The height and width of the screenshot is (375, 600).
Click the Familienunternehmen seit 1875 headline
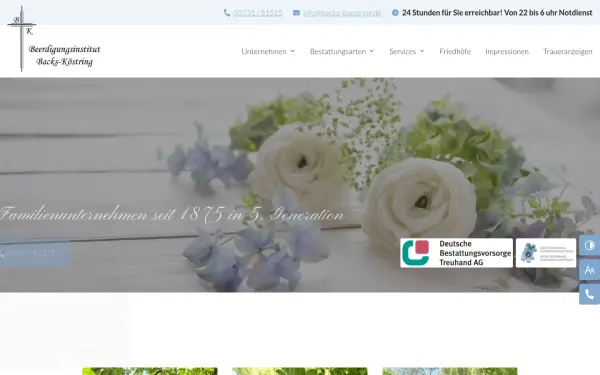point(172,214)
